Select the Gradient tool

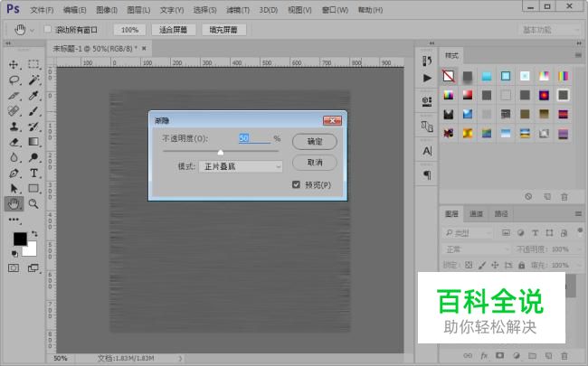click(33, 142)
